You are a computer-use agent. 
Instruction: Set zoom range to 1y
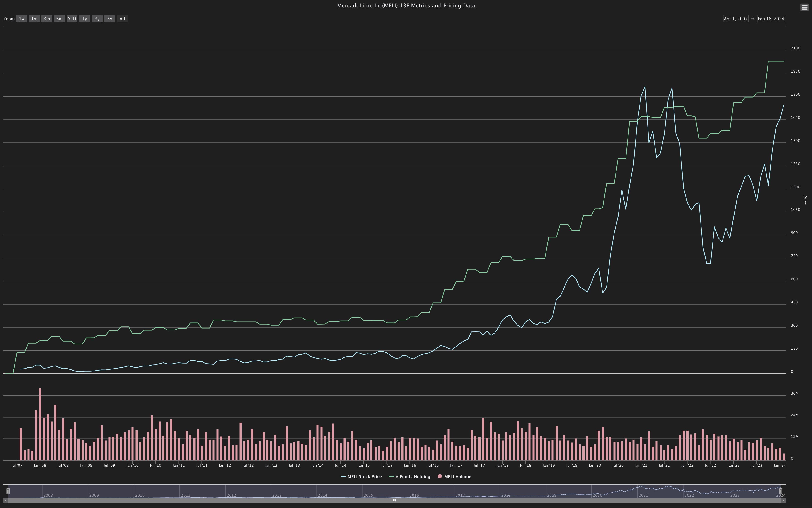85,19
